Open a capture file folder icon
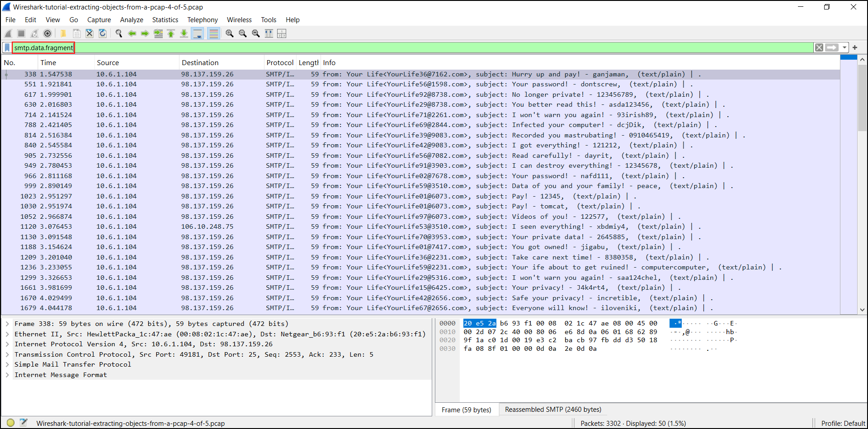The width and height of the screenshot is (868, 429). coord(63,33)
